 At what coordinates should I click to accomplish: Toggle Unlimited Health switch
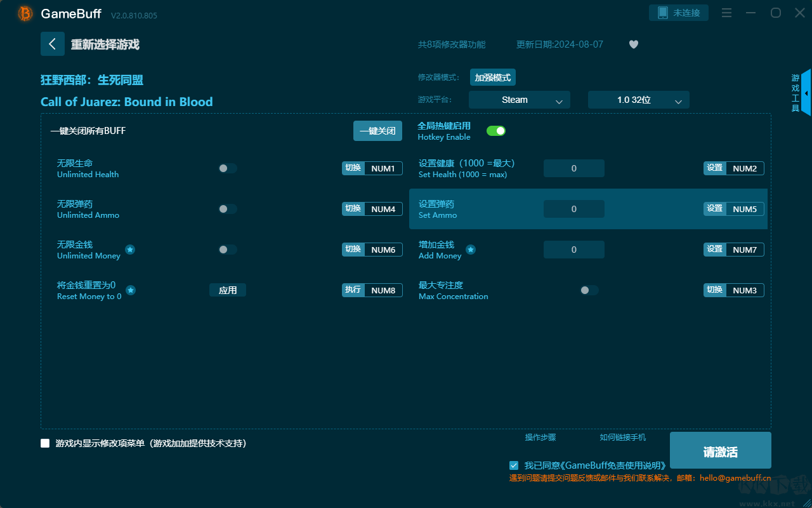tap(228, 168)
